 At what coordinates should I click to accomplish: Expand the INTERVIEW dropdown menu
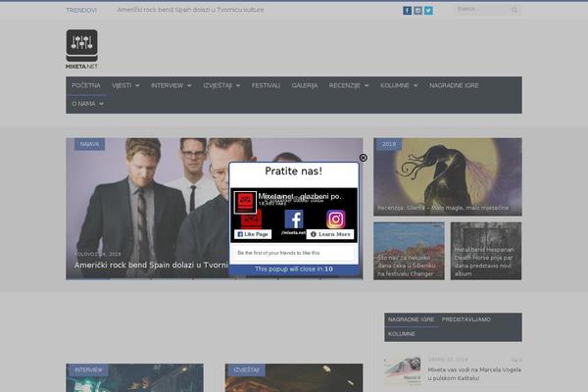[171, 85]
